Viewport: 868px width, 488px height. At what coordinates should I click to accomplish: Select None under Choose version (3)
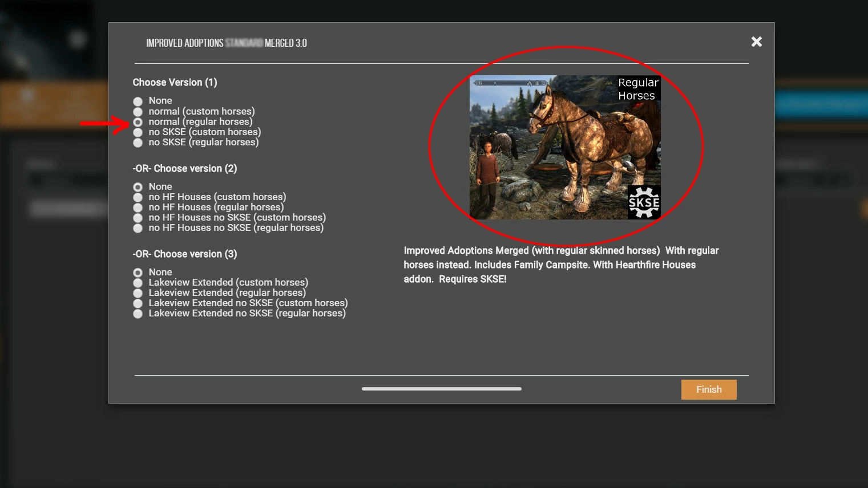(138, 273)
